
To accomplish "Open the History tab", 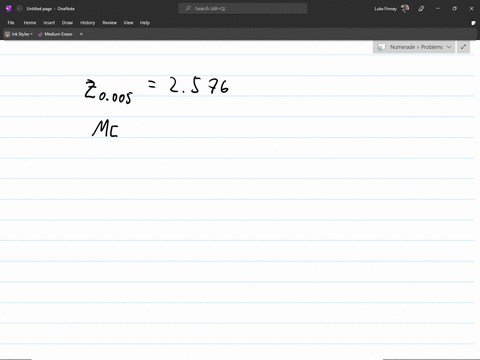I will click(x=88, y=23).
